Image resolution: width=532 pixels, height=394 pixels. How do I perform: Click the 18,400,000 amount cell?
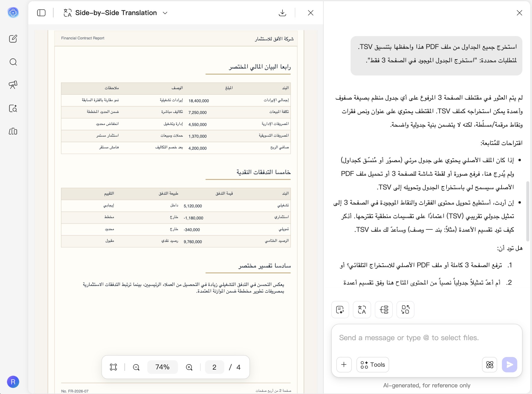tap(199, 101)
